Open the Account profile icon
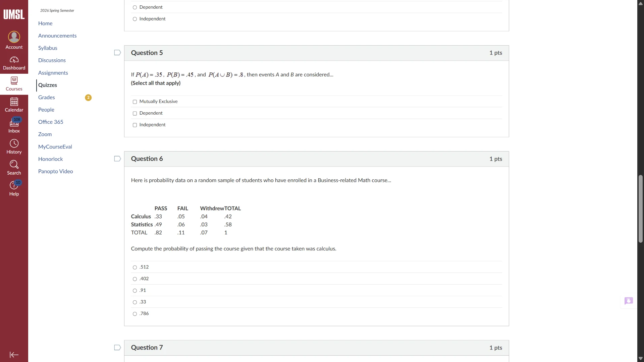The height and width of the screenshot is (362, 644). click(x=14, y=37)
